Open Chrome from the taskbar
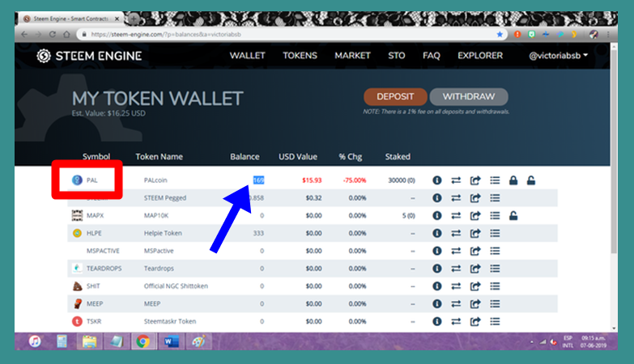Image resolution: width=634 pixels, height=364 pixels. (x=143, y=342)
